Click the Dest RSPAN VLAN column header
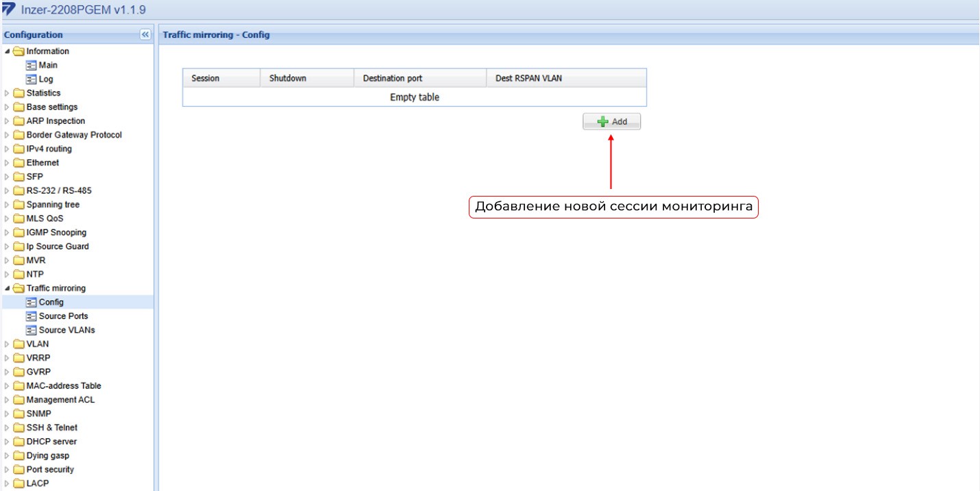This screenshot has width=980, height=491. [528, 78]
